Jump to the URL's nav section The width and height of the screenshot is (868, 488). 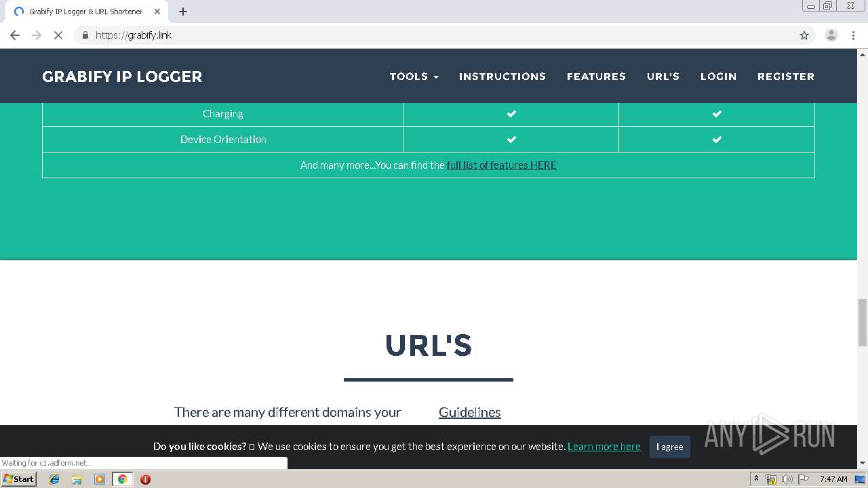pos(663,77)
